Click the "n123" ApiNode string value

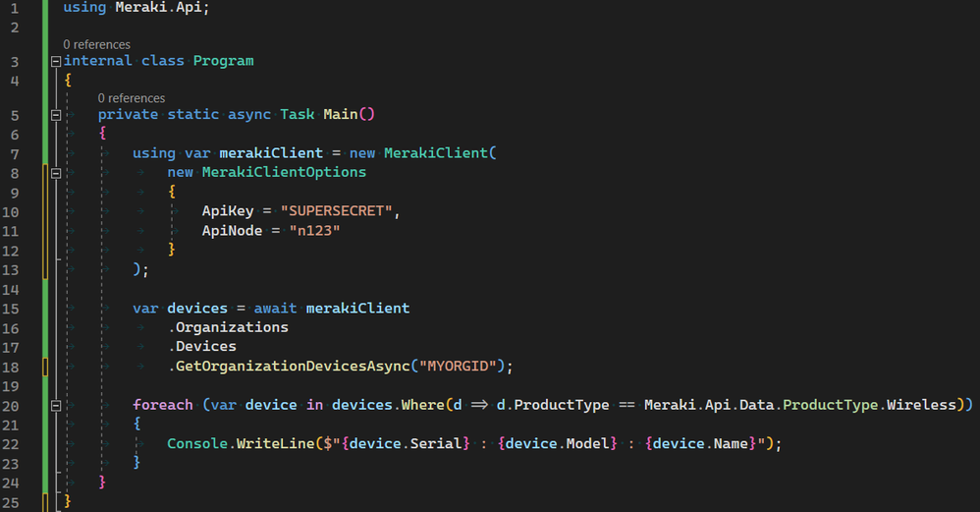click(x=314, y=231)
